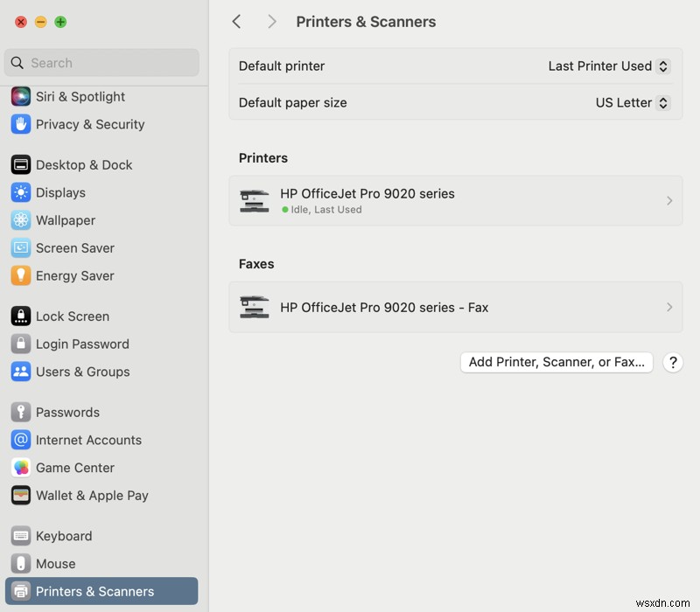
Task: Click HP OfficeJet Pro 9020 series name
Action: click(367, 193)
